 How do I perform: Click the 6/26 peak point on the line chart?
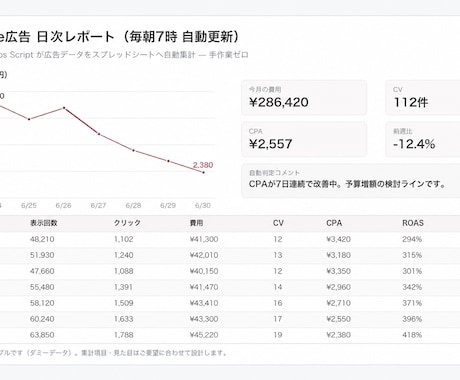click(64, 108)
